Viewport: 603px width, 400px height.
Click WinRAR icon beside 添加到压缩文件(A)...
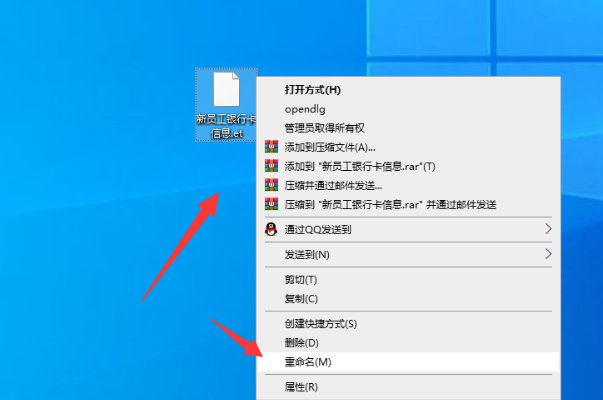pyautogui.click(x=272, y=147)
